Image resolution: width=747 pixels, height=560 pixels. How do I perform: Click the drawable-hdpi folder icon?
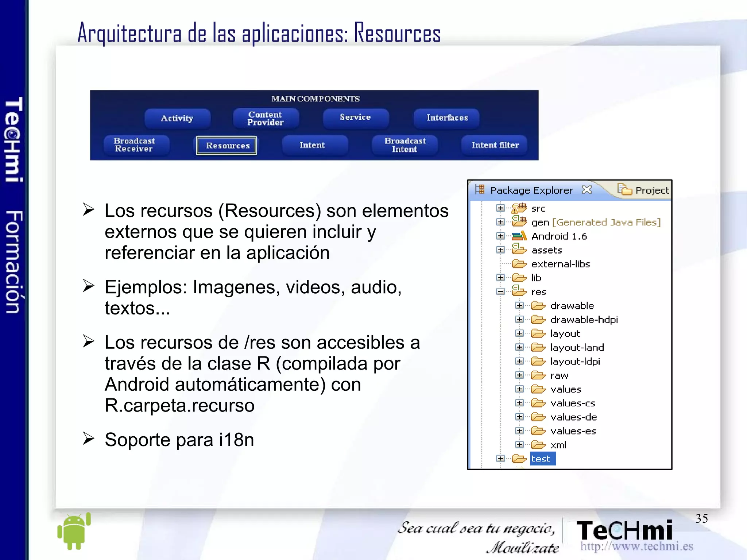click(x=538, y=320)
